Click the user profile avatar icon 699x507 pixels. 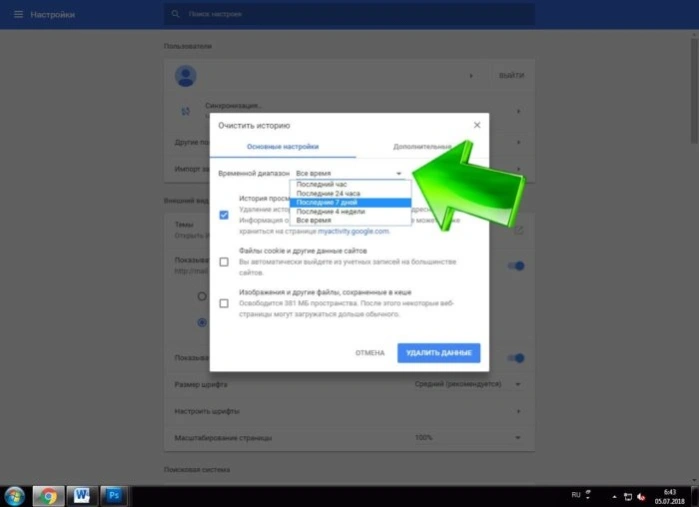click(x=185, y=76)
